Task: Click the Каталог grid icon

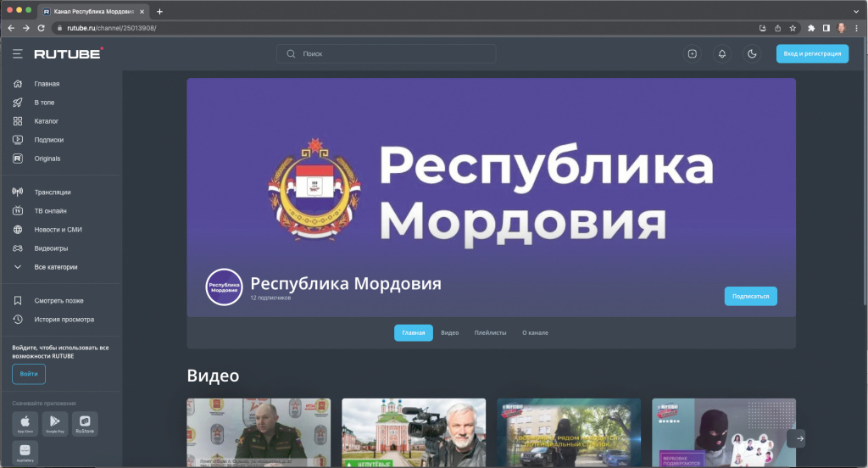Action: click(x=18, y=120)
